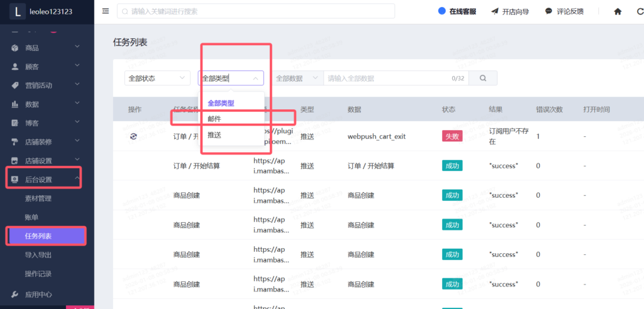Open 评论反馈 feedback chat icon

565,11
